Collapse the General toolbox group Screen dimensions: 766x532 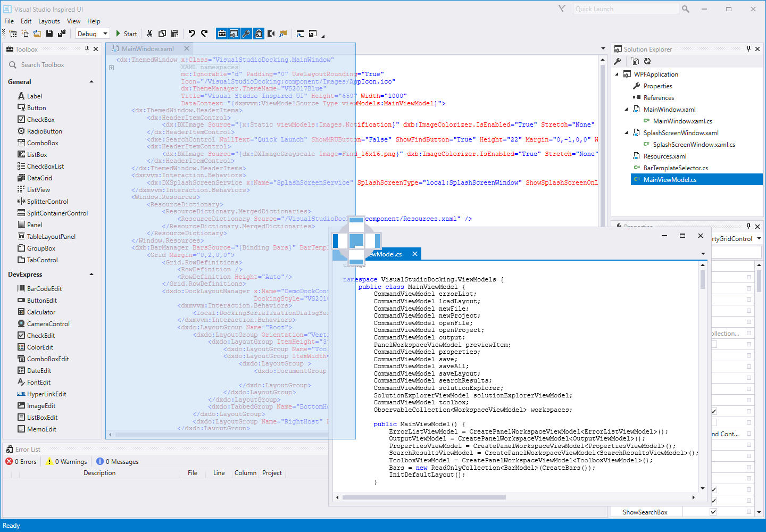click(91, 82)
